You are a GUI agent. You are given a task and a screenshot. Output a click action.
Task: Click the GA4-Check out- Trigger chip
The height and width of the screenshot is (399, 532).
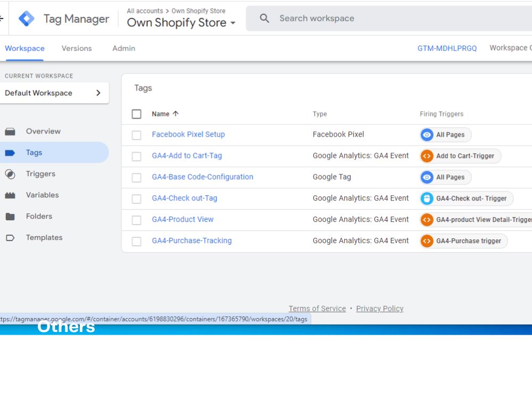pos(467,198)
